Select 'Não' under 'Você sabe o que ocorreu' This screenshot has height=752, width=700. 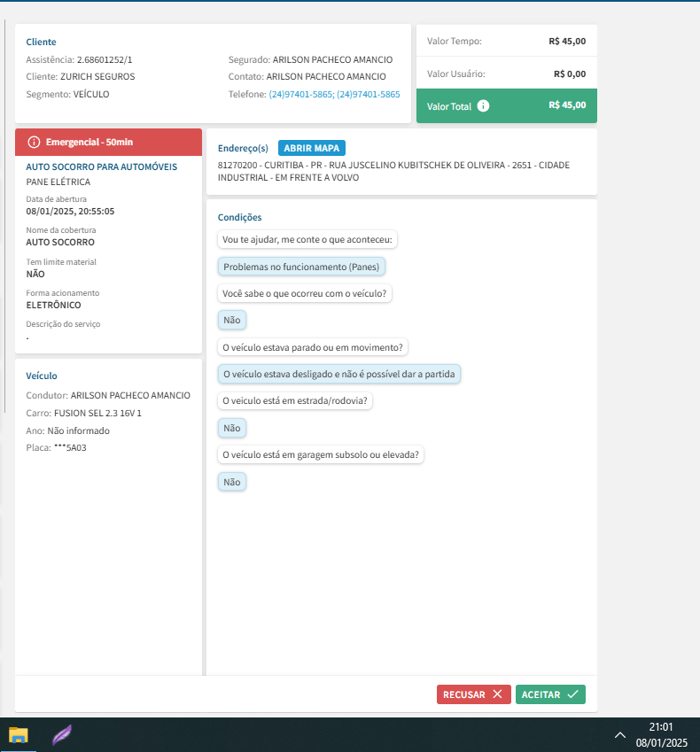click(x=232, y=320)
